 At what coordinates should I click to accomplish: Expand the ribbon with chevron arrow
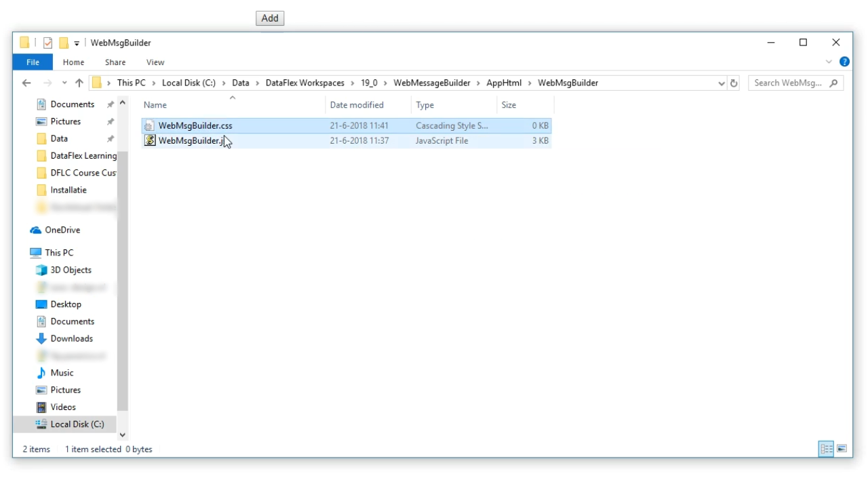[x=829, y=62]
